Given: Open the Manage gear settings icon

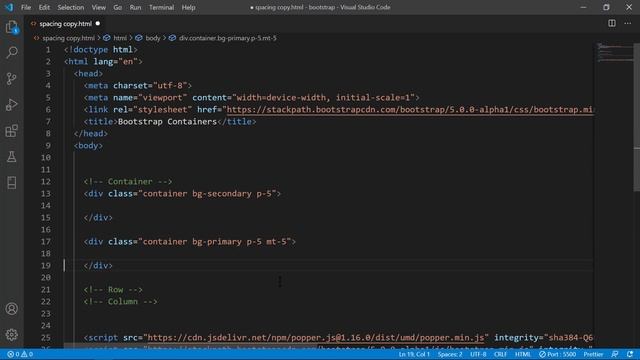Looking at the screenshot, I should (x=12, y=335).
